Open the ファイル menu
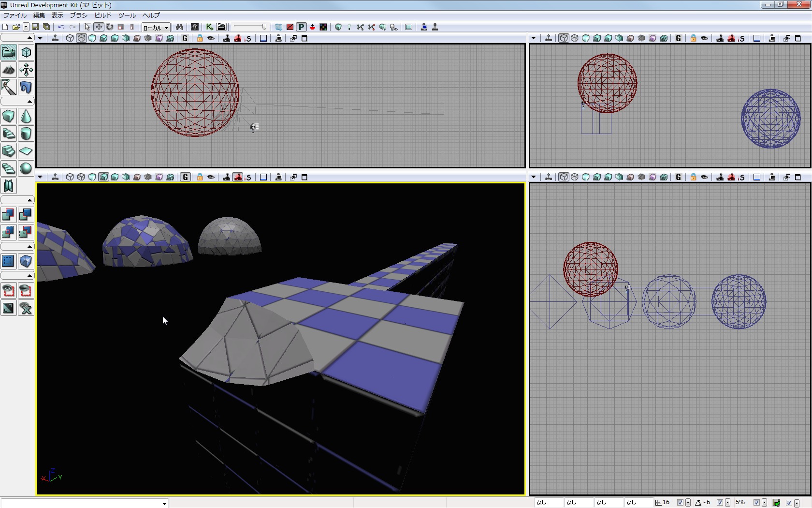 pyautogui.click(x=15, y=15)
